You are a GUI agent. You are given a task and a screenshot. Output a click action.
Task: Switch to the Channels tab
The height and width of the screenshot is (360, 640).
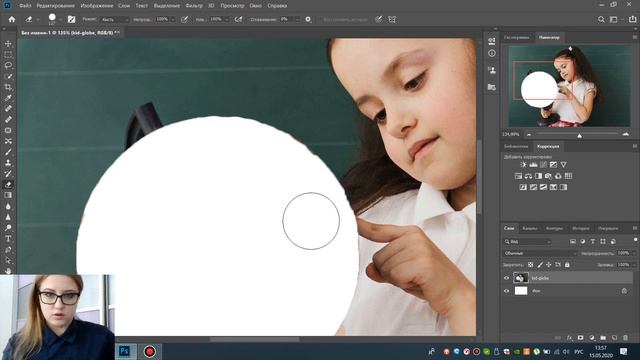[530, 229]
